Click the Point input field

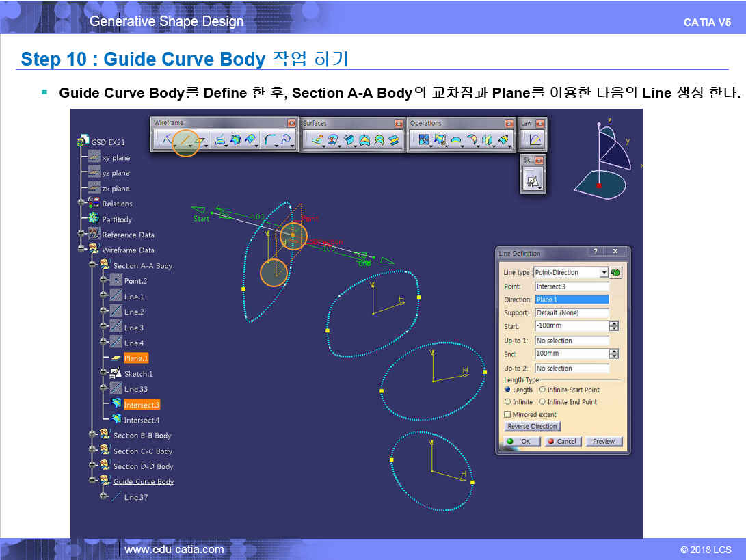[571, 286]
